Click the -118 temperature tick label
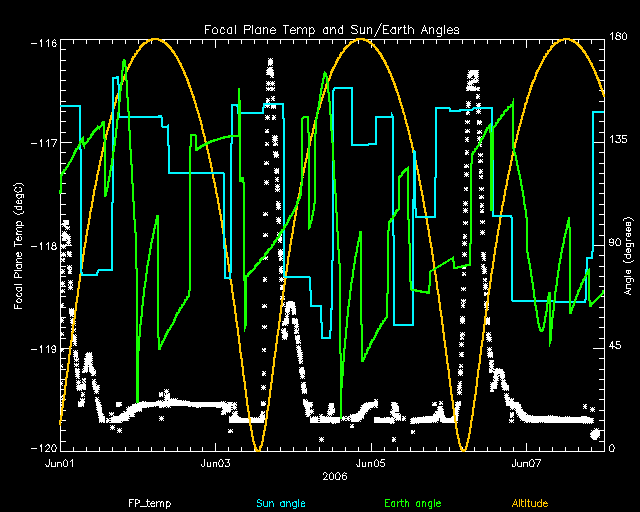The width and height of the screenshot is (640, 512). click(42, 246)
